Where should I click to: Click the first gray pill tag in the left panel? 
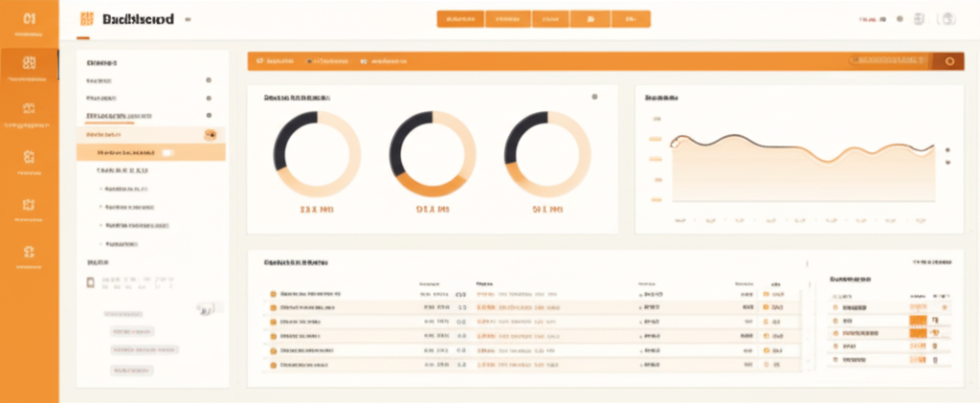coord(123,314)
